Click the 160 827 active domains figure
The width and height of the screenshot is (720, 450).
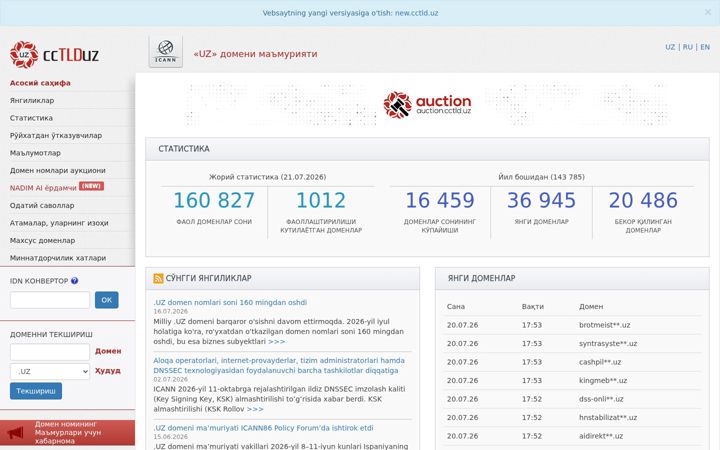(x=214, y=201)
